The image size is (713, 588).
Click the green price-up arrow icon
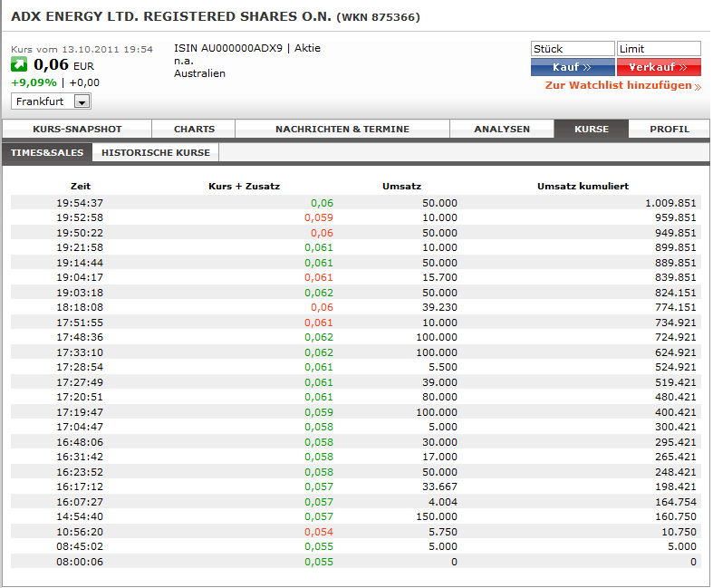coord(19,64)
